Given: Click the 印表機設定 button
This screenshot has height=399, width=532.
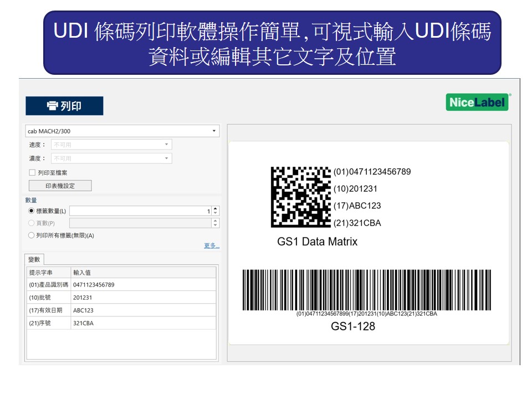Looking at the screenshot, I should click(x=60, y=186).
